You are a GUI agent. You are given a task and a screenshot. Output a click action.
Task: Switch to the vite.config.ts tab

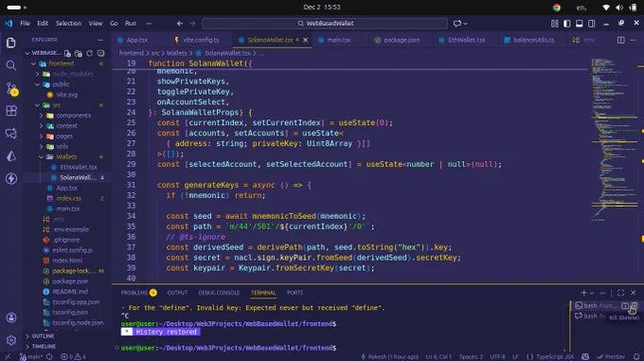201,40
